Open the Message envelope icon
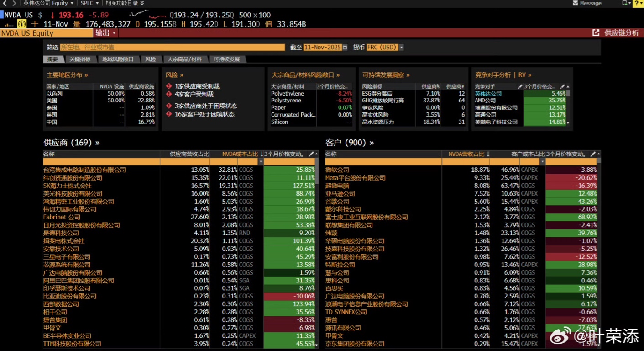The height and width of the screenshot is (351, 644). pyautogui.click(x=575, y=3)
